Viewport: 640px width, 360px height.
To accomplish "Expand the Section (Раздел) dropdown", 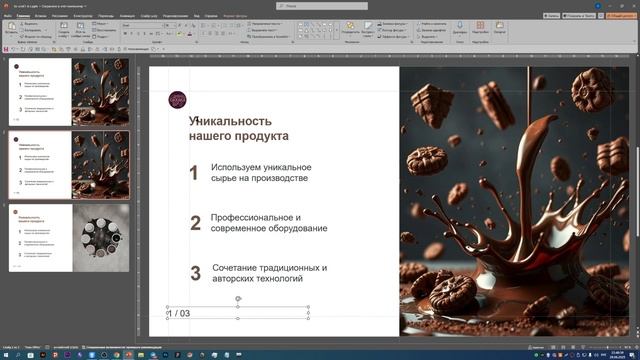I will (101, 36).
